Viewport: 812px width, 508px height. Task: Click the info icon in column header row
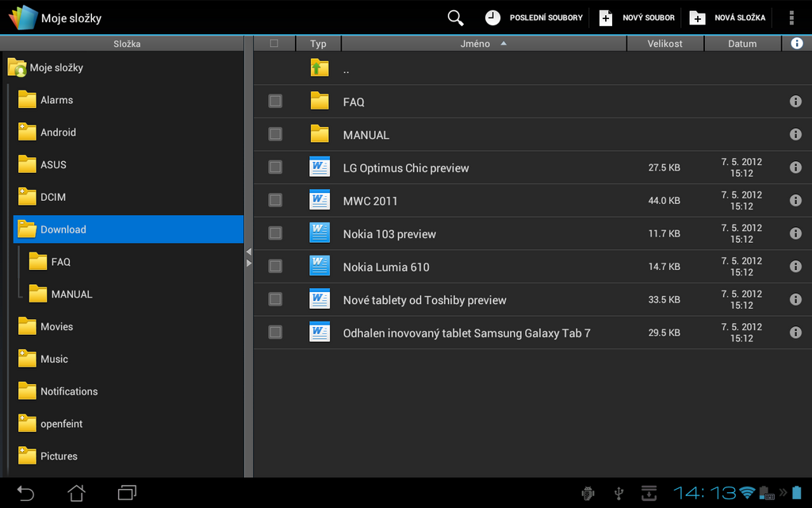[796, 43]
